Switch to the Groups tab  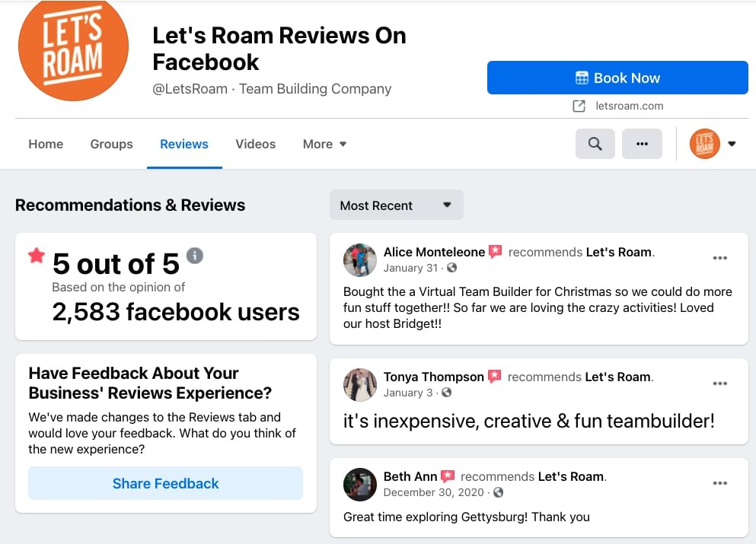111,144
